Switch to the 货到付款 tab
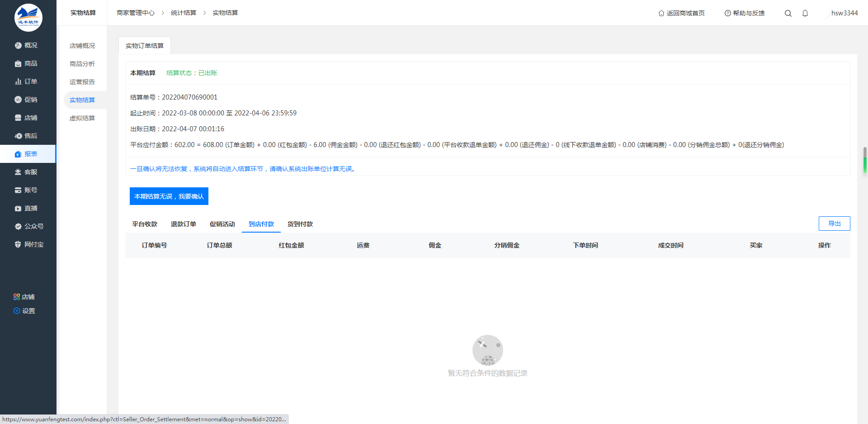The width and height of the screenshot is (868, 424). [300, 224]
